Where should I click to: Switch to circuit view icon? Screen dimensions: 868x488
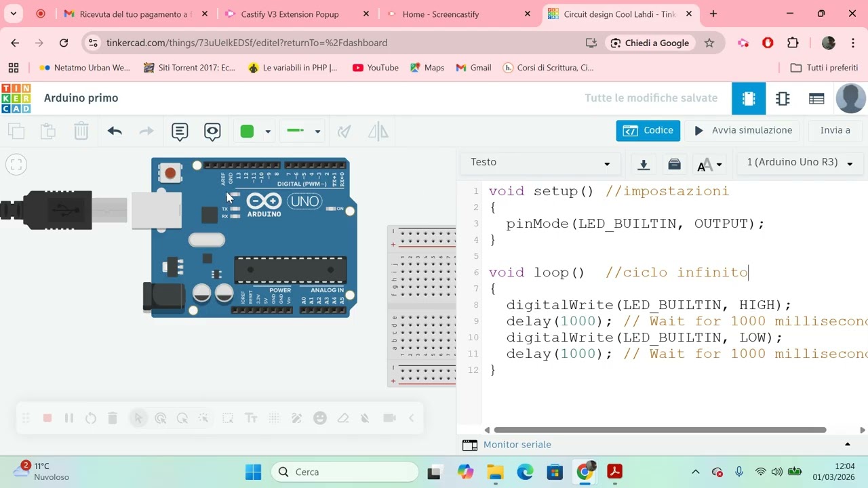749,99
